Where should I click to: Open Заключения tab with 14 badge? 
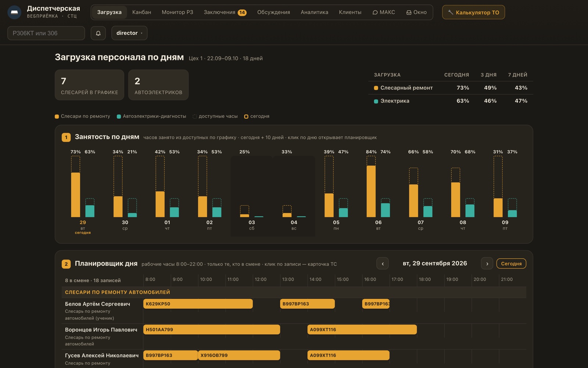[x=225, y=12]
